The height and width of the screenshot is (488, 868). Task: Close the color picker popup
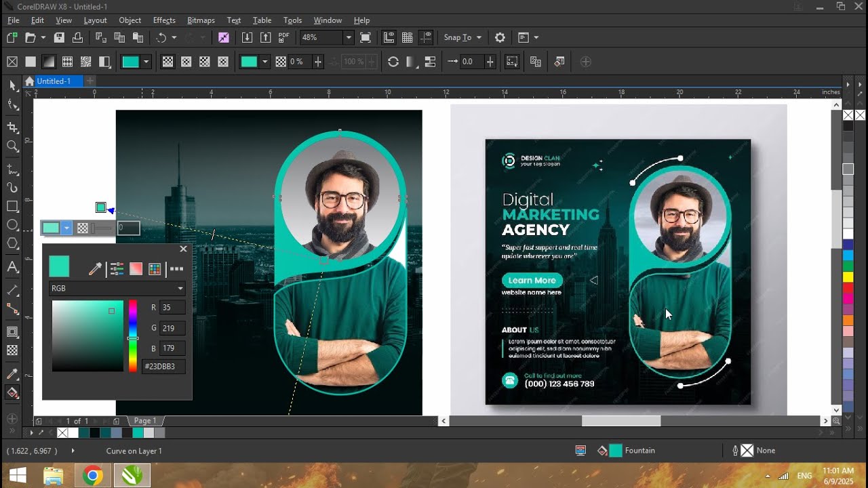[183, 249]
